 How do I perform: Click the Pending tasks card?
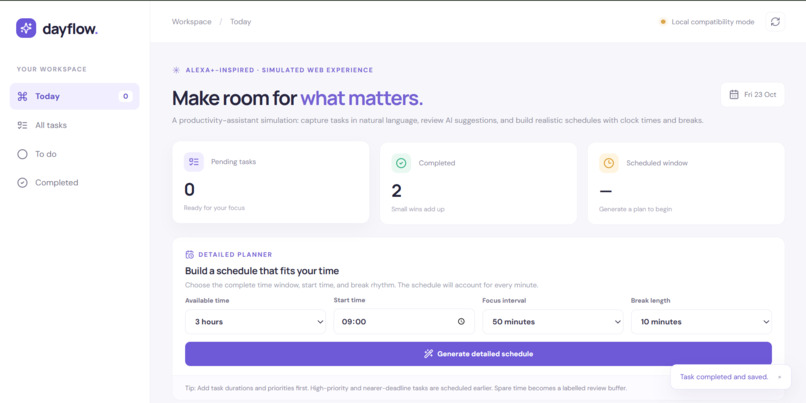(270, 182)
